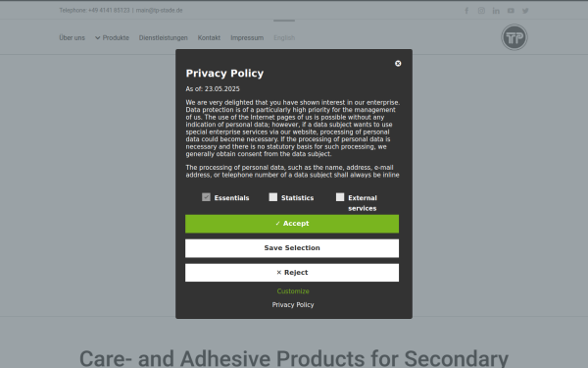Open the Dienstleistungen menu item
588x368 pixels.
(x=163, y=38)
